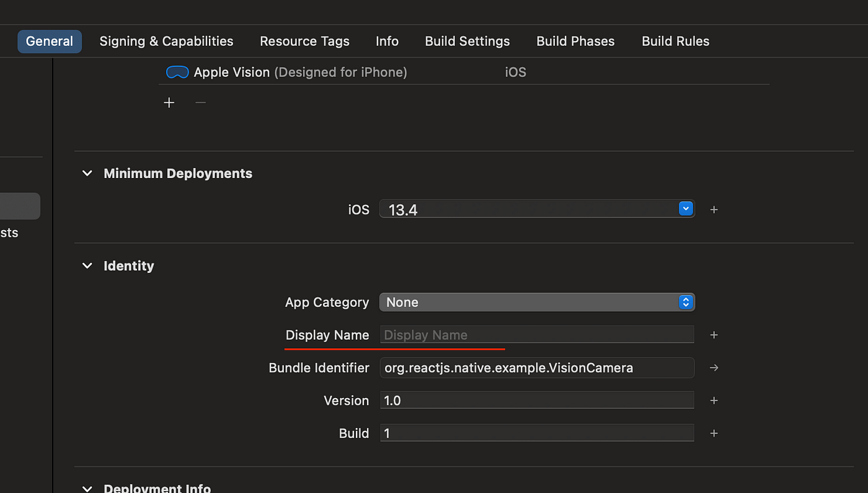Image resolution: width=868 pixels, height=493 pixels.
Task: Click the plus icon beside Display Name
Action: tap(714, 335)
